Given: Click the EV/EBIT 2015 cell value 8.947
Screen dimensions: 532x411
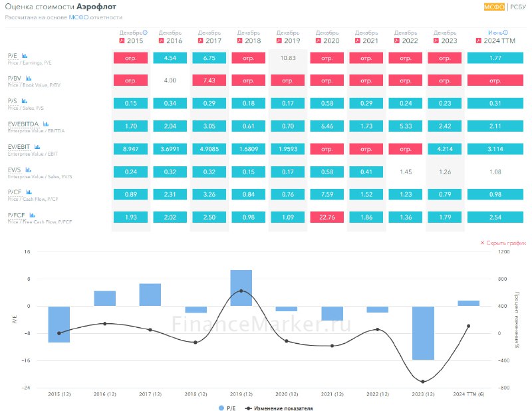Looking at the screenshot, I should pos(130,149).
